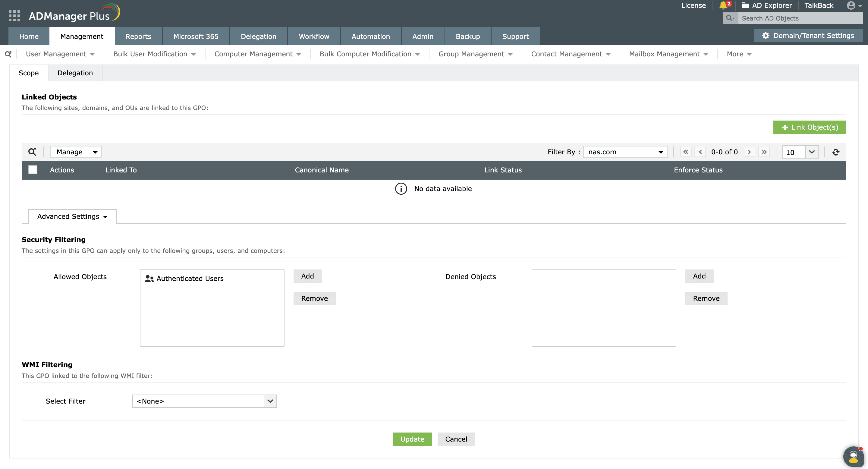This screenshot has height=469, width=868.
Task: Expand Advanced Settings section
Action: (x=72, y=217)
